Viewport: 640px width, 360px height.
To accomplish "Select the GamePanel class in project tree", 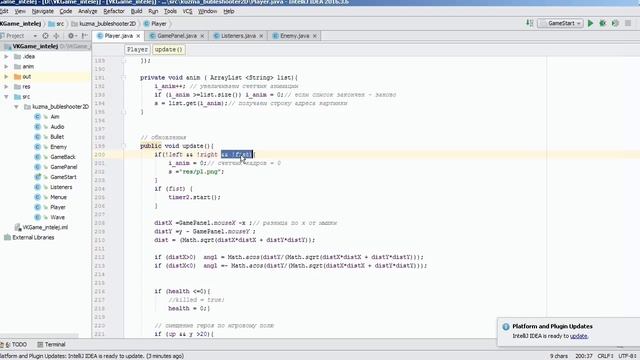I will click(x=64, y=167).
